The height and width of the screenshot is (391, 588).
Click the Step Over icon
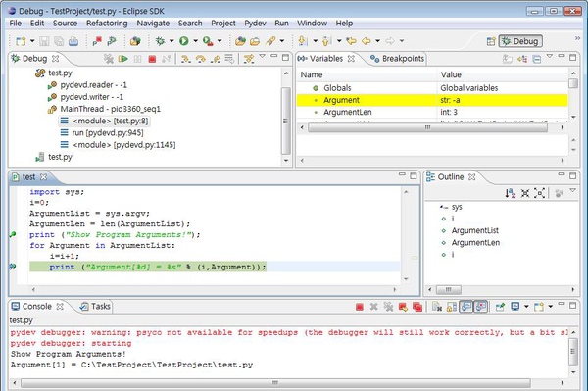[201, 59]
